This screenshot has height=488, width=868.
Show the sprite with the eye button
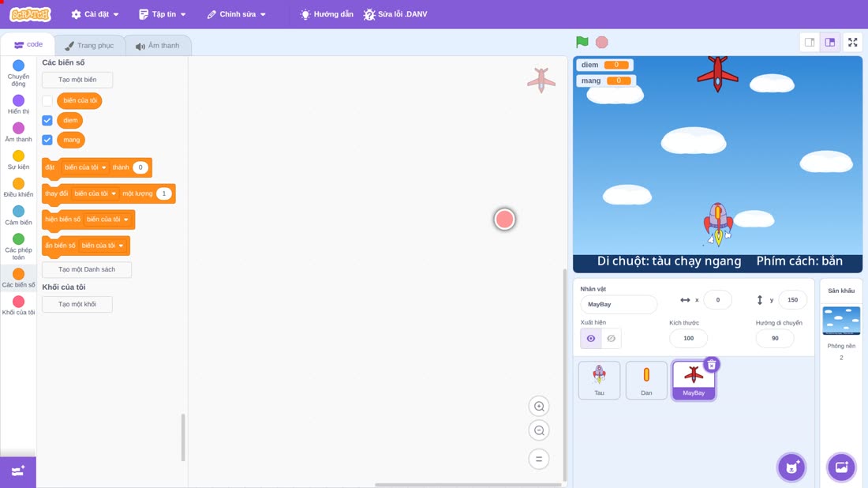[591, 339]
